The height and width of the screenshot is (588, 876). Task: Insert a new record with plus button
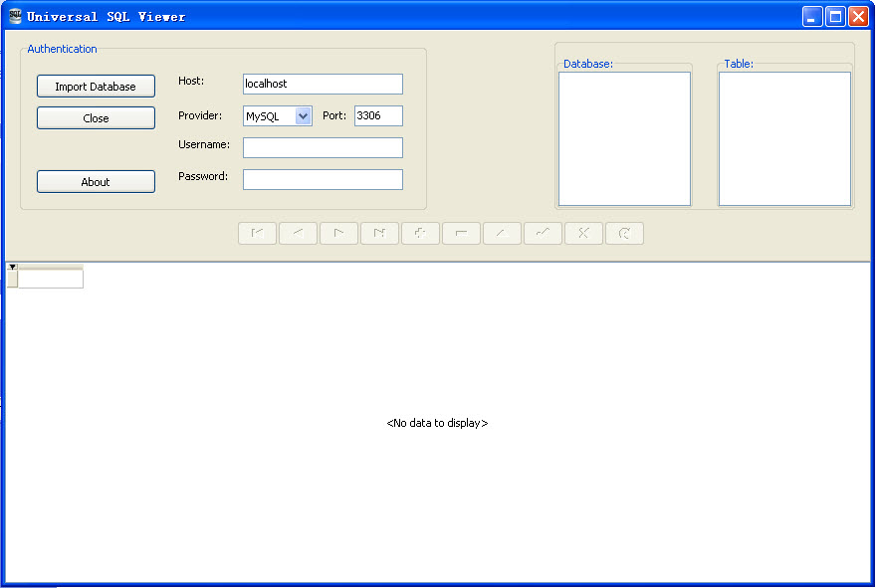(421, 233)
